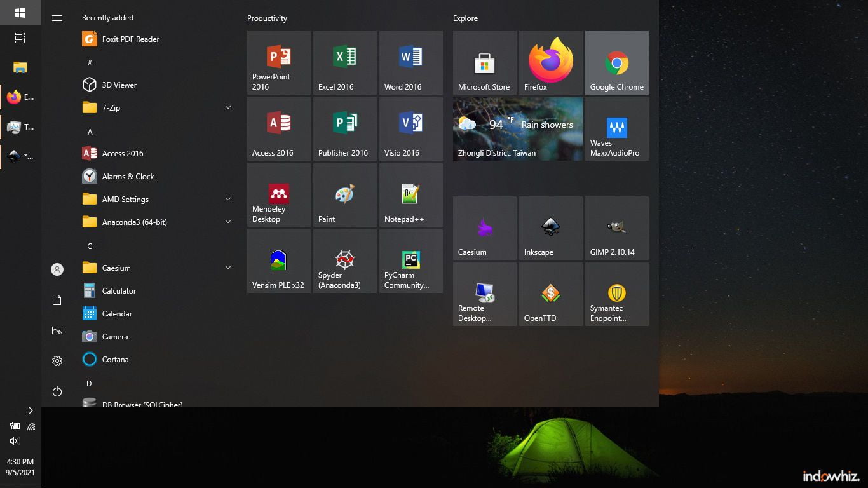This screenshot has height=488, width=868.
Task: Launch the Excel 2016 tile
Action: coord(345,63)
